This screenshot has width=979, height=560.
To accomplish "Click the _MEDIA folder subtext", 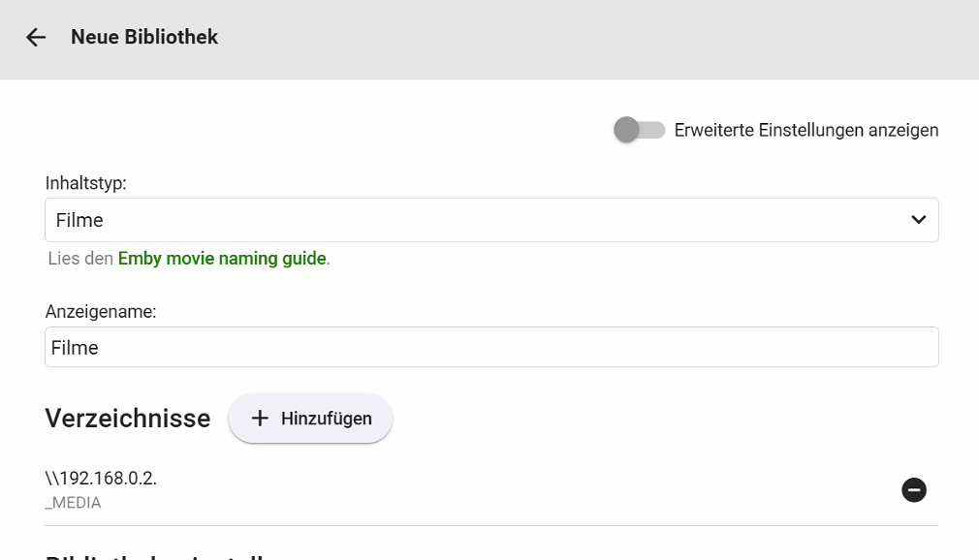I will [73, 503].
